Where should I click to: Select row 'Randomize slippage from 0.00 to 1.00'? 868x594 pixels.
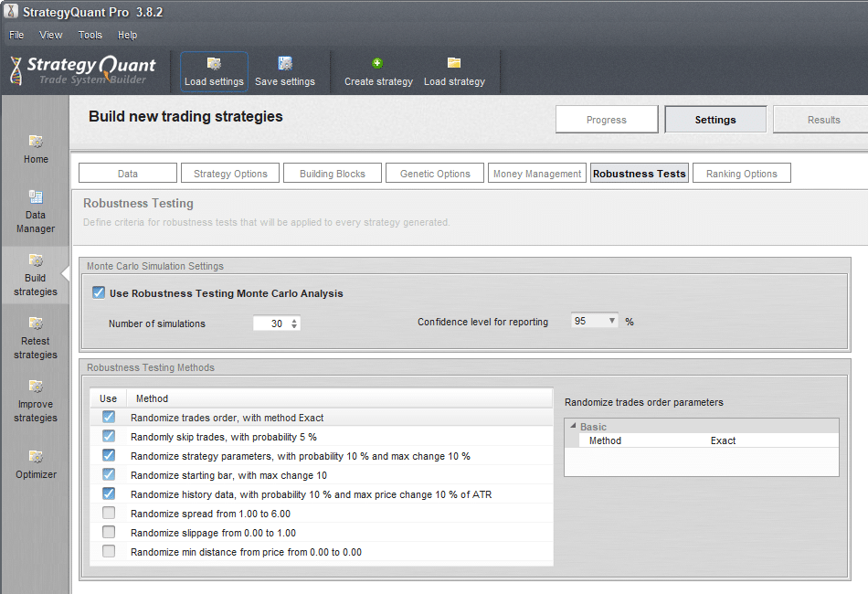[x=322, y=533]
